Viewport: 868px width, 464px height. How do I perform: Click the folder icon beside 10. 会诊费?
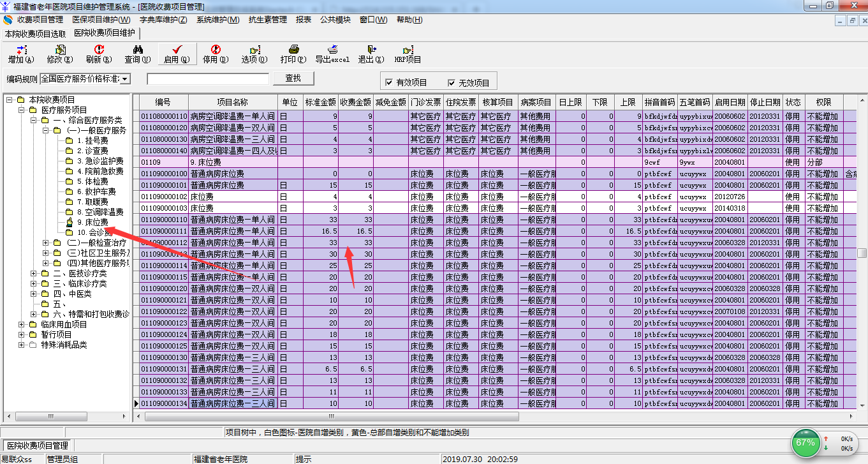click(70, 232)
